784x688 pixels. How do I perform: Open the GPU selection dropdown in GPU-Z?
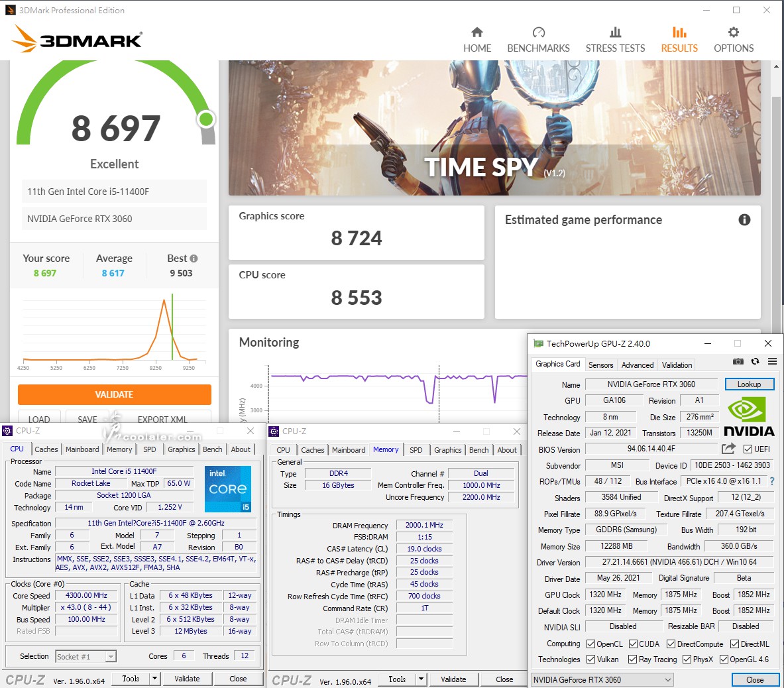tap(602, 680)
